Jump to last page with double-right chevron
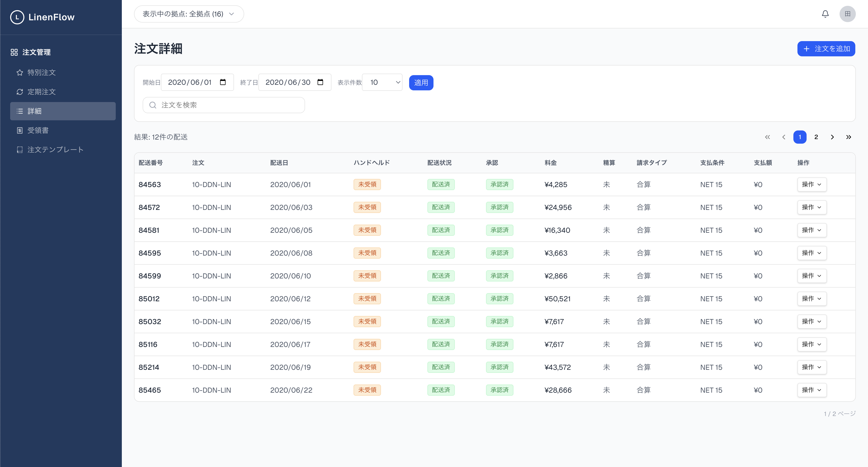This screenshot has width=868, height=467. coord(849,137)
